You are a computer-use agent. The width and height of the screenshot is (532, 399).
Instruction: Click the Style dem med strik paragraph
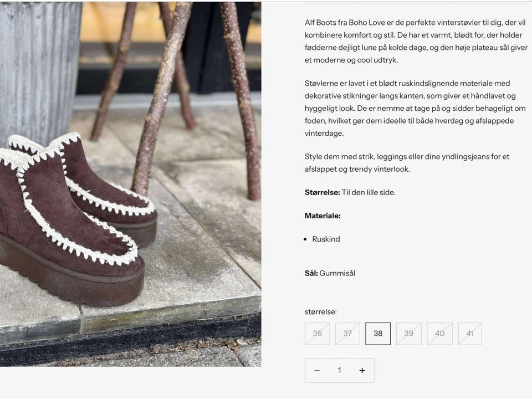point(407,163)
